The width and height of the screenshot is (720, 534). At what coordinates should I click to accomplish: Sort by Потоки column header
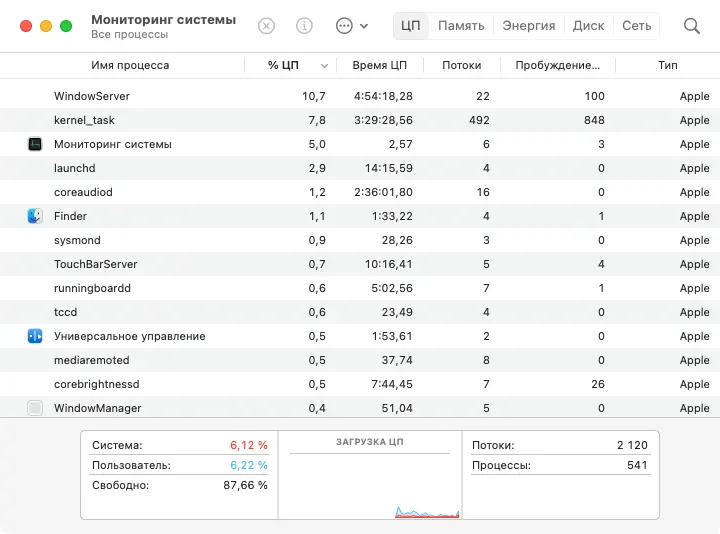point(461,65)
